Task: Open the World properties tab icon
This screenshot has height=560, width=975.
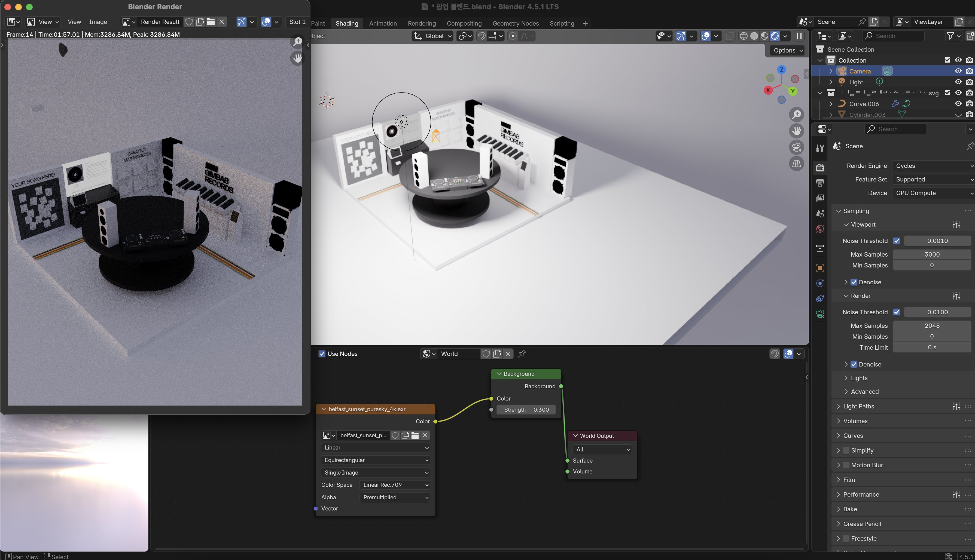Action: tap(820, 229)
